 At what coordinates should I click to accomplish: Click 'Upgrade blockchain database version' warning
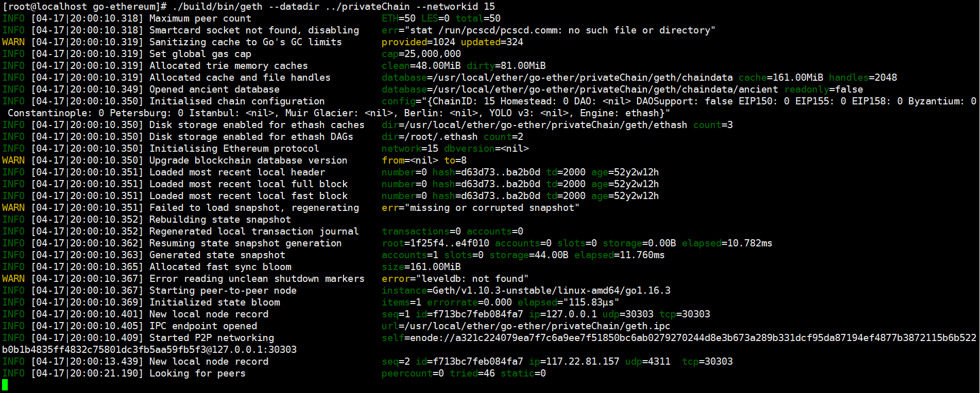[x=248, y=160]
